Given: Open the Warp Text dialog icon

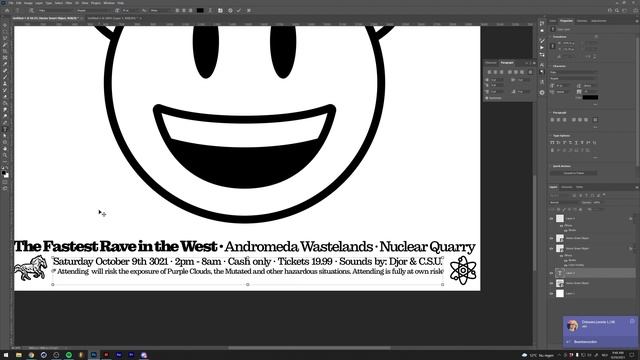Looking at the screenshot, I should [210, 10].
